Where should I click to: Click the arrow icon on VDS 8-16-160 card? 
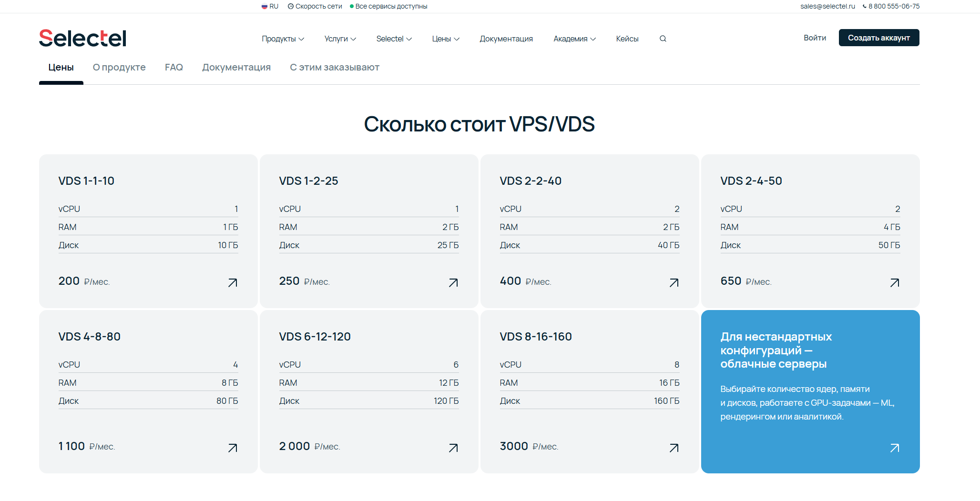tap(674, 448)
